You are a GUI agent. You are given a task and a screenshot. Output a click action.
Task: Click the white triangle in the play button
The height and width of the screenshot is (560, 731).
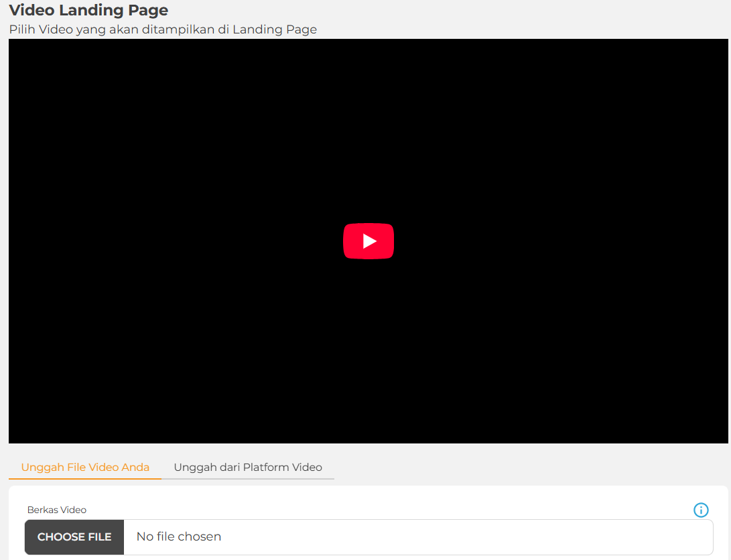coord(370,241)
